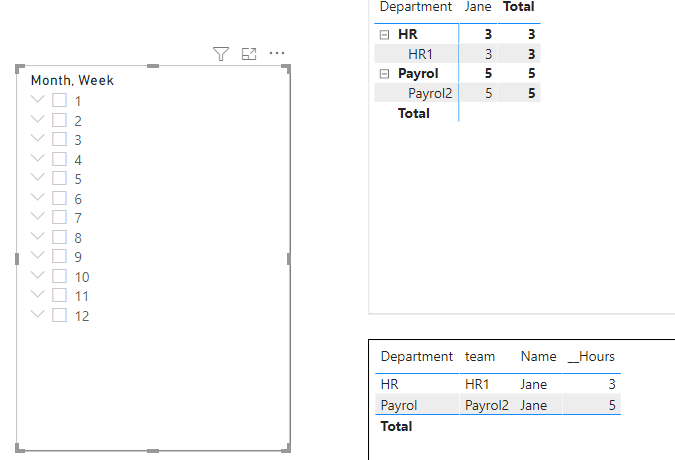The height and width of the screenshot is (460, 675).
Task: Expand month 9 chevron in slicer
Action: click(x=38, y=255)
